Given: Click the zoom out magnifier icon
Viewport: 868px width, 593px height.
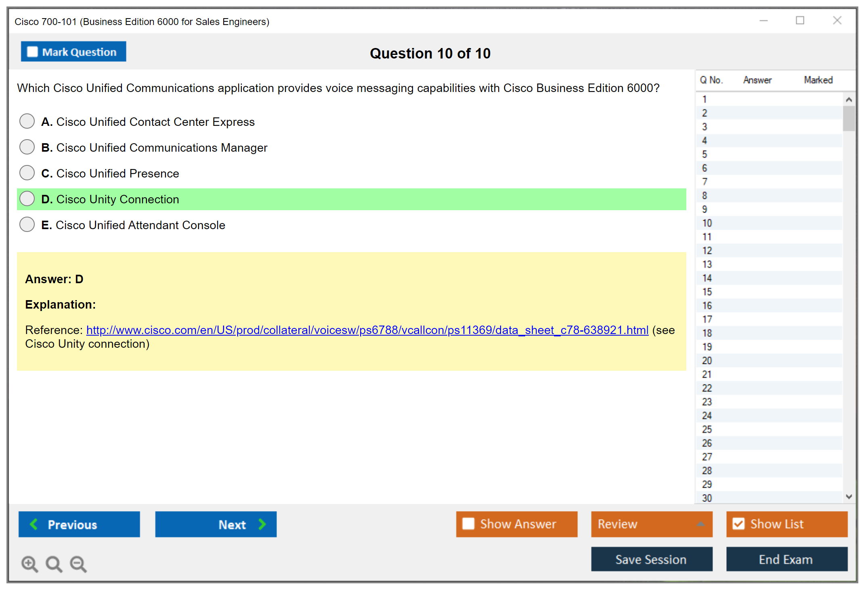Looking at the screenshot, I should (x=78, y=564).
